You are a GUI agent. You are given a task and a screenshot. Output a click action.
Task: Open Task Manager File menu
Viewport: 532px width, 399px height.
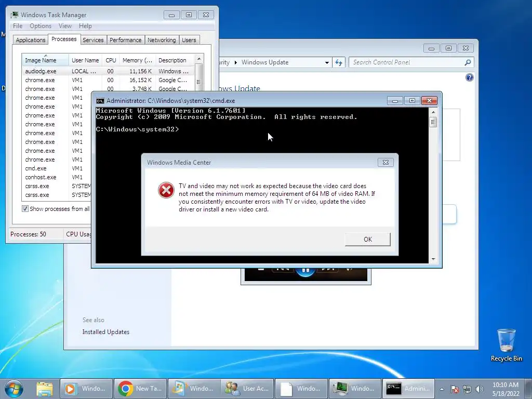point(18,26)
